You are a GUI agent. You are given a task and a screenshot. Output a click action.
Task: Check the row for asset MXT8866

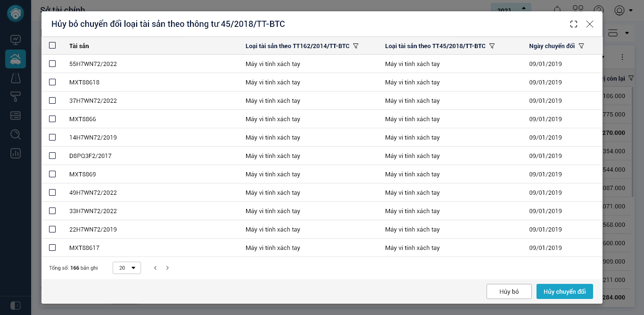click(52, 119)
